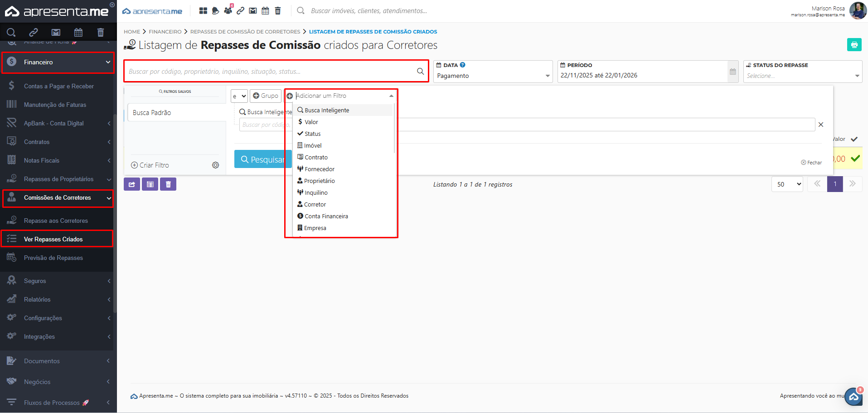Image resolution: width=868 pixels, height=413 pixels.
Task: Open Previsão de Repasses in sidebar
Action: (53, 258)
